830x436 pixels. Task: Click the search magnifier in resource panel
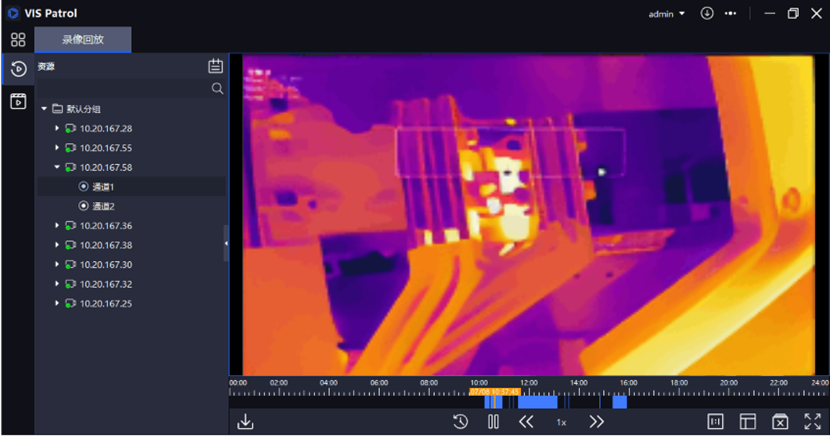pyautogui.click(x=217, y=89)
